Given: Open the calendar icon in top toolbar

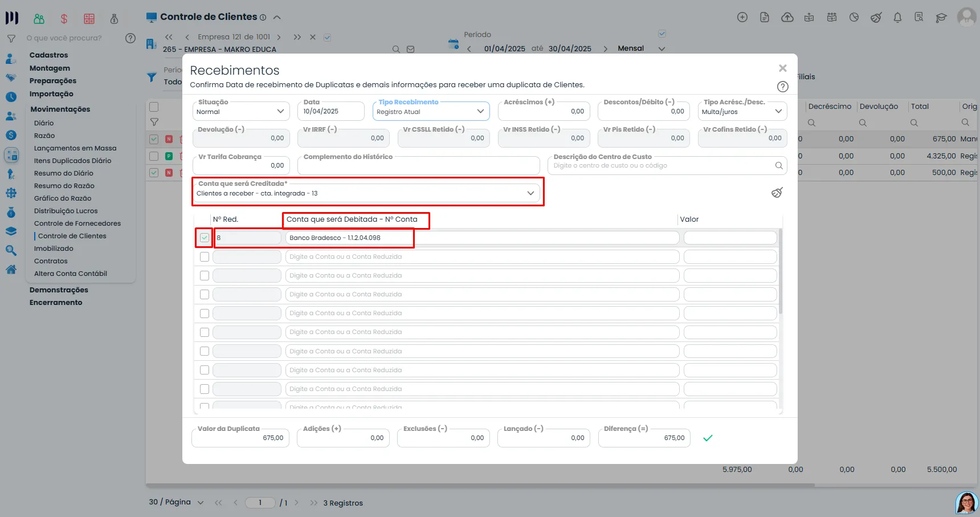Looking at the screenshot, I should point(832,18).
